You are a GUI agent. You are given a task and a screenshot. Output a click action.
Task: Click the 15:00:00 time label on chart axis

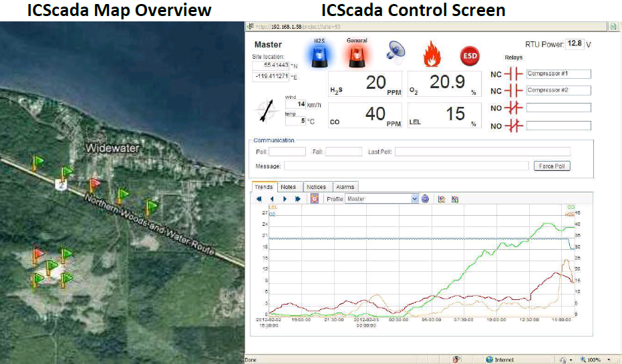[561, 320]
